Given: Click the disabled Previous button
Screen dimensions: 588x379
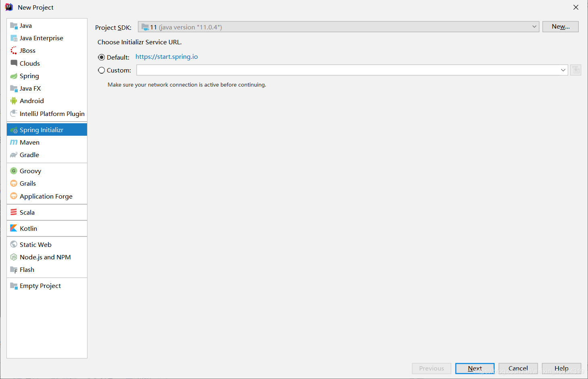Looking at the screenshot, I should coord(431,369).
